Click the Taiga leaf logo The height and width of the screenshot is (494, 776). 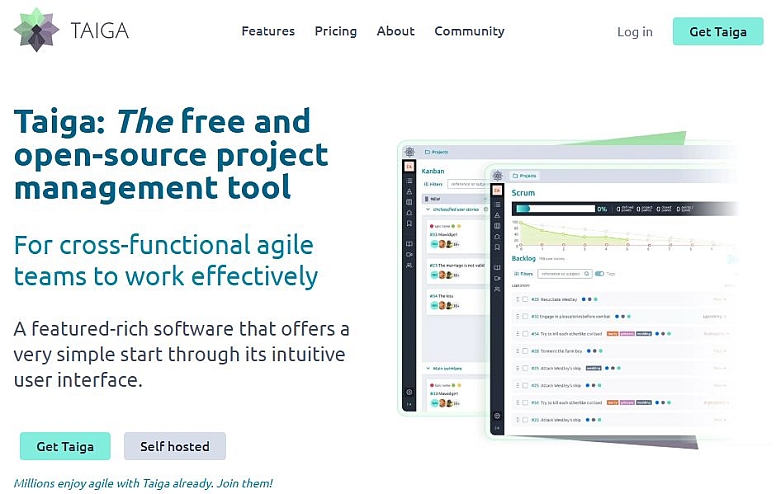coord(36,29)
